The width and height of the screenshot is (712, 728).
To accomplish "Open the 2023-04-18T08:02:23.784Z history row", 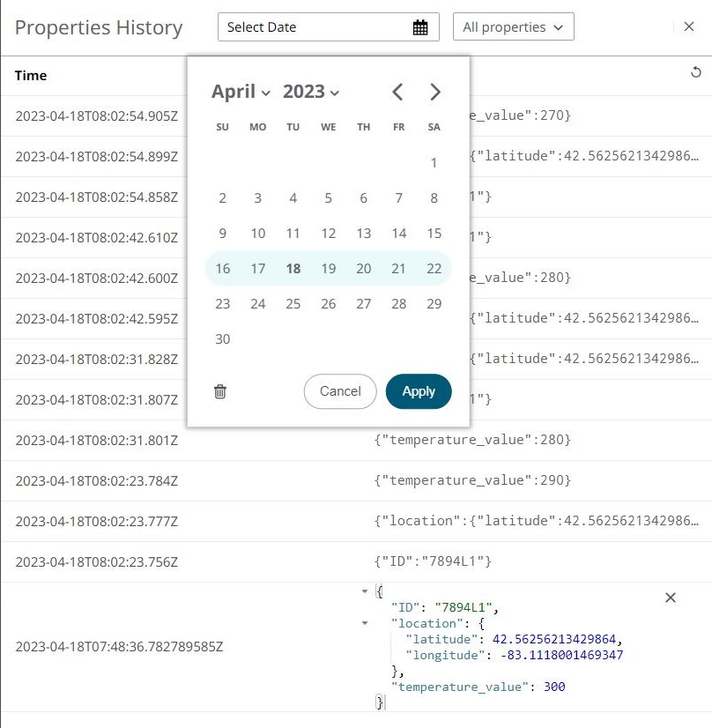I will (97, 480).
